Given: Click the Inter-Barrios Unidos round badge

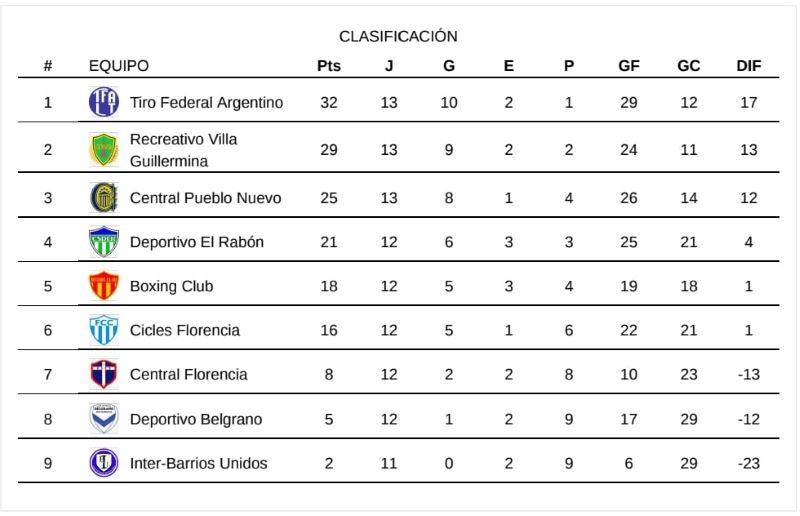Looking at the screenshot, I should point(103,463).
